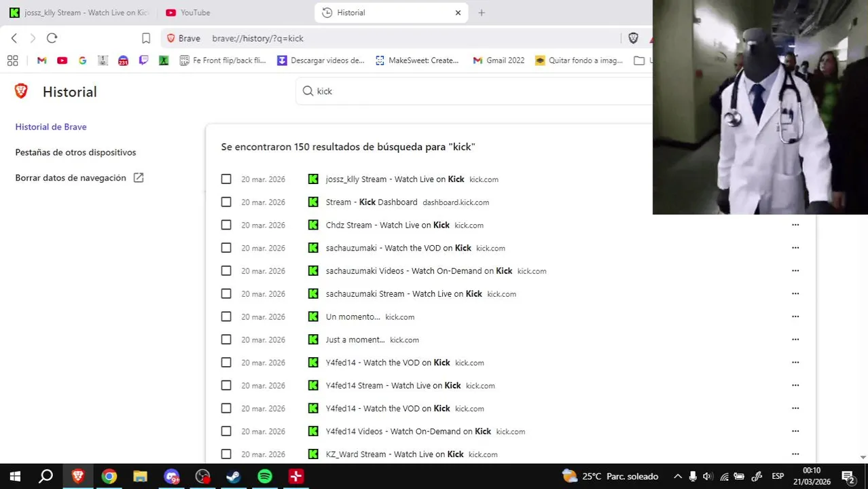868x489 pixels.
Task: Open notification center icon in system tray
Action: tap(848, 476)
